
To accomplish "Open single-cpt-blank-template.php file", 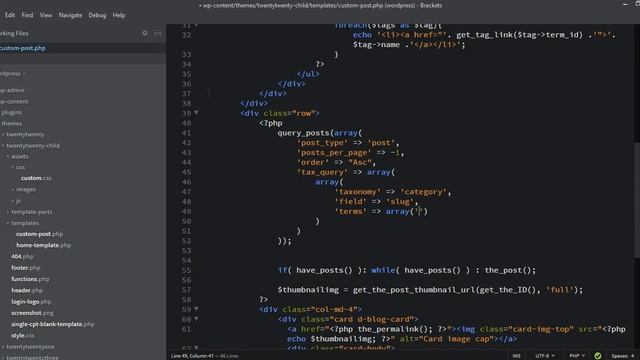I will 53,324.
